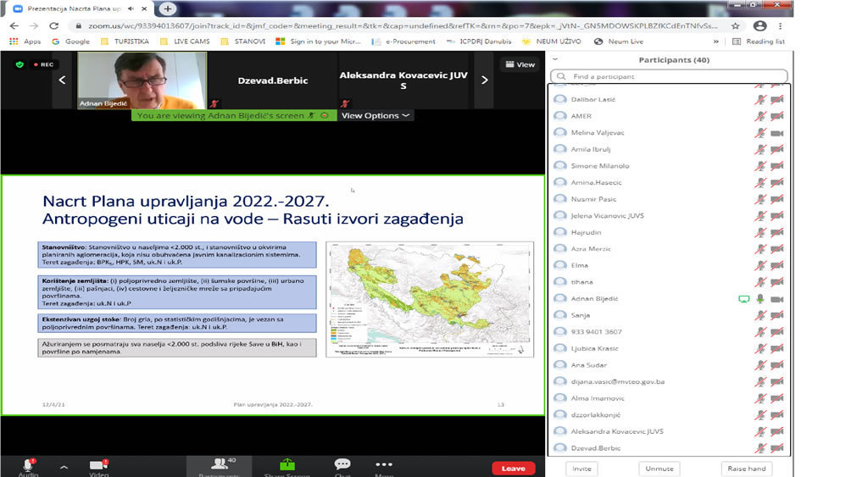Open audio options arrow beside Audio
The height and width of the screenshot is (477, 868).
[63, 467]
